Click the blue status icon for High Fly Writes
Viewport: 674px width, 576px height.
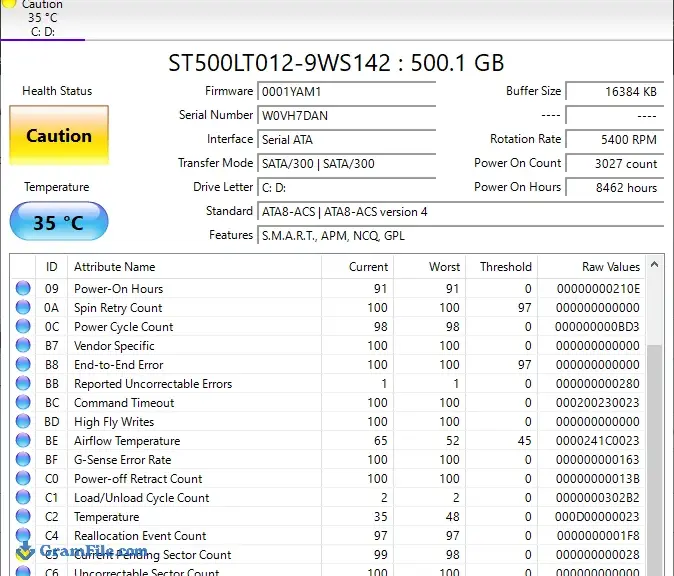click(x=23, y=421)
